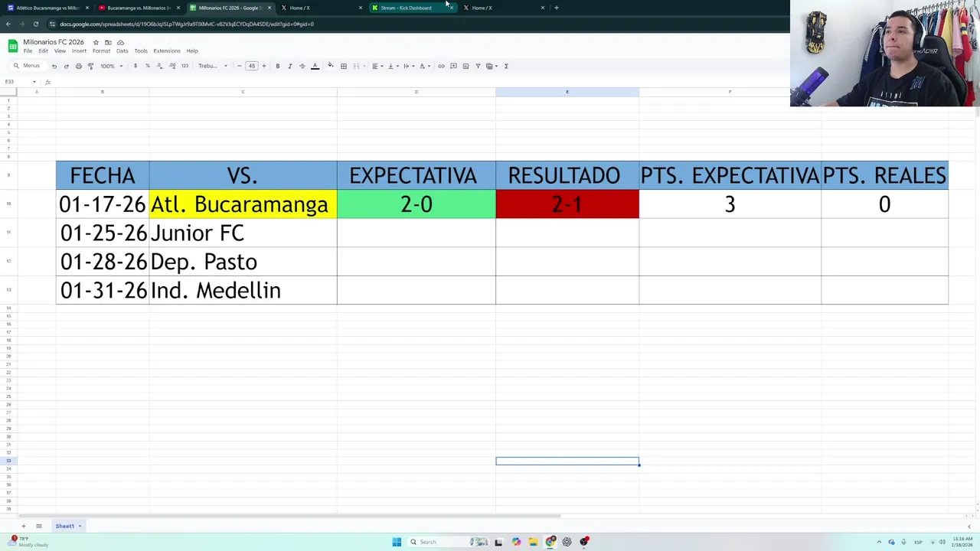Open the Windows Start button

click(x=397, y=542)
